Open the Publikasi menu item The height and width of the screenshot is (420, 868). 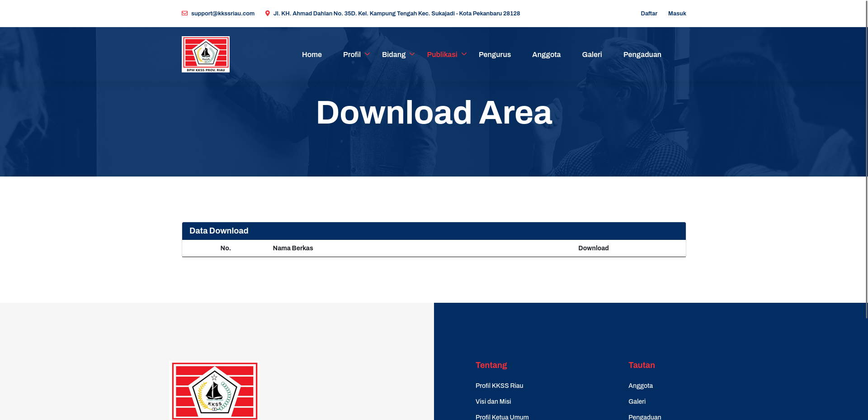[x=442, y=55]
